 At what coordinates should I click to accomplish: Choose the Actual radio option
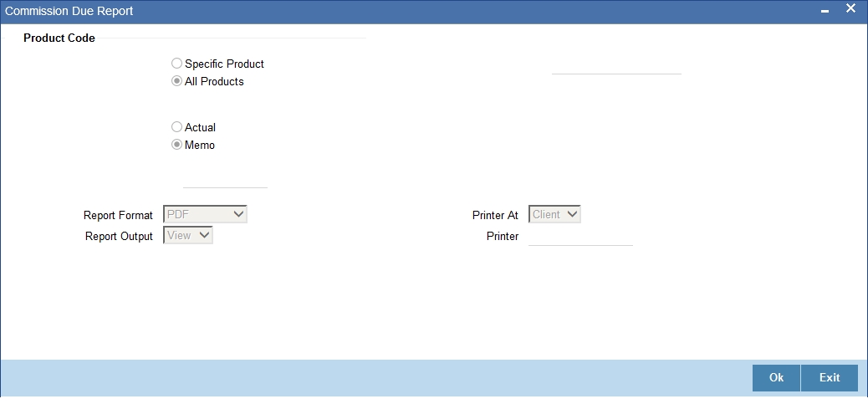(x=176, y=127)
